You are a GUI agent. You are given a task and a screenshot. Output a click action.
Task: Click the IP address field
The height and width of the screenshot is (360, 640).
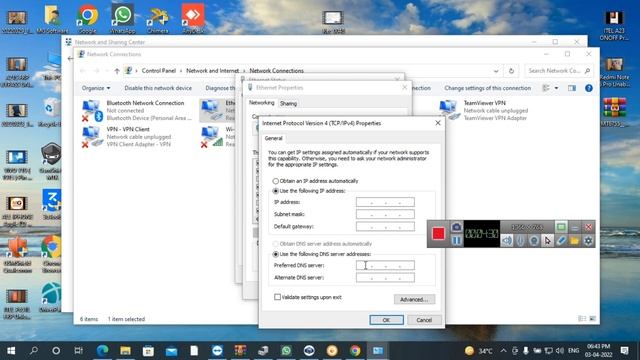[385, 202]
